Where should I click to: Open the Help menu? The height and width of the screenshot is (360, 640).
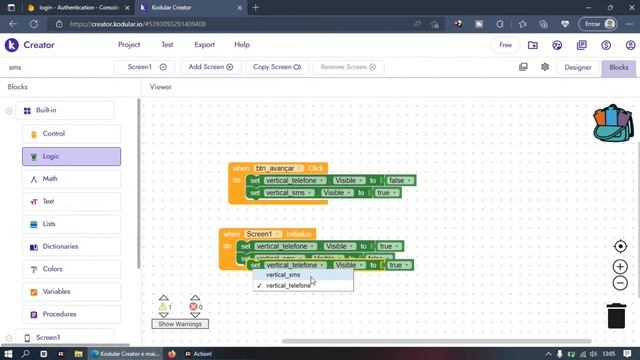pyautogui.click(x=242, y=45)
